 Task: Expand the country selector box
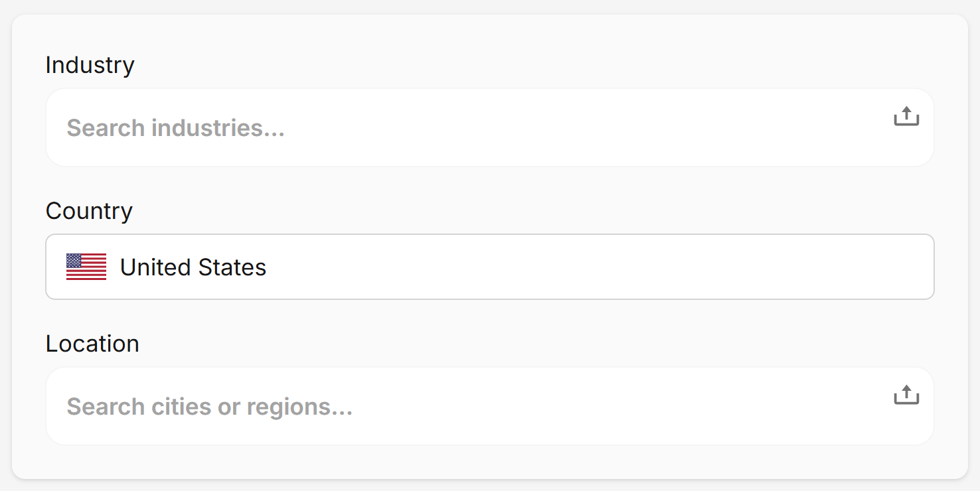[489, 267]
